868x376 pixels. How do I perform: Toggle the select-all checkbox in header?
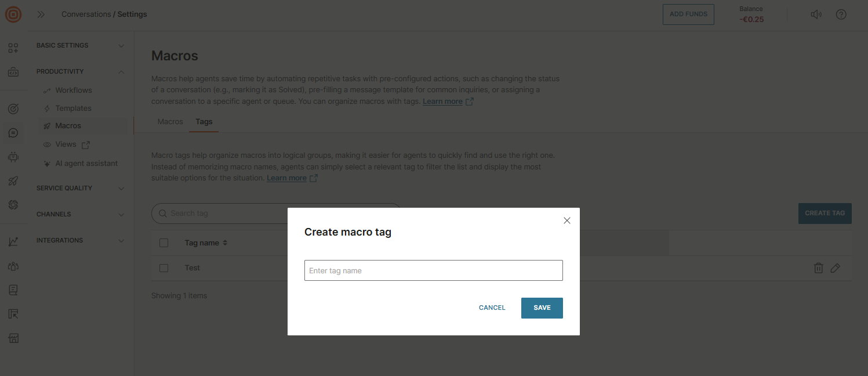tap(164, 243)
